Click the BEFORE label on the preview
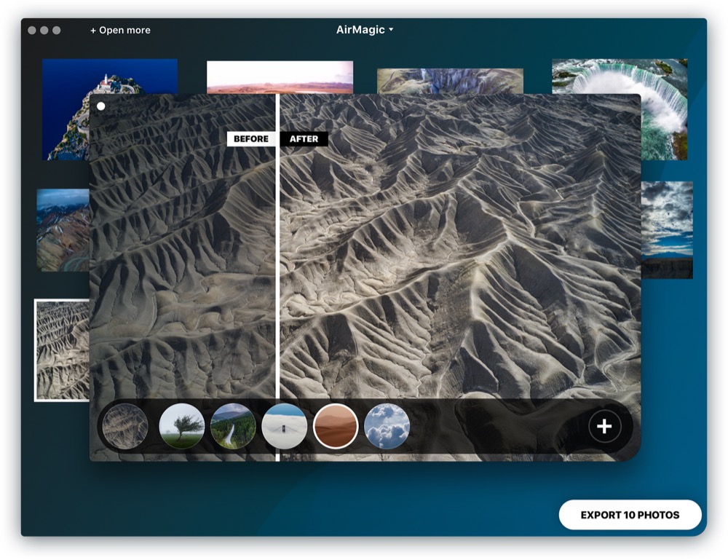 [x=250, y=139]
